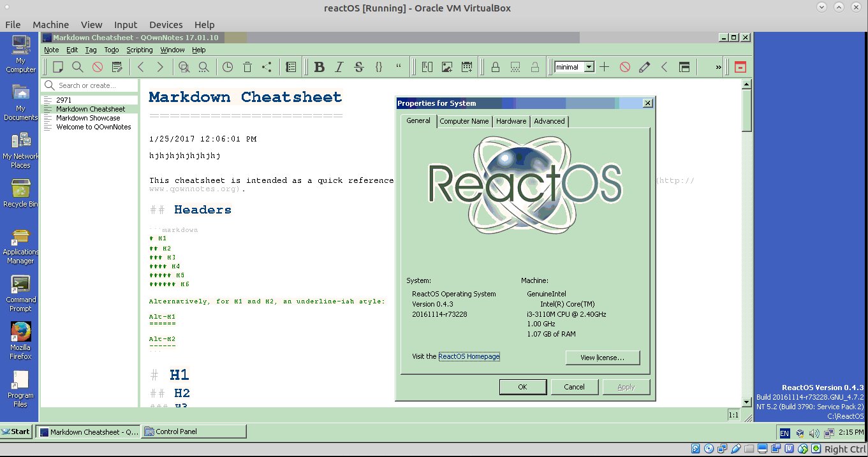868x457 pixels.
Task: Click the EN language indicator in tray
Action: pyautogui.click(x=784, y=433)
